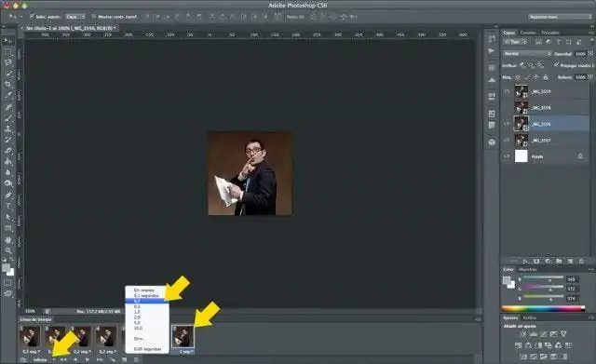Open last frame 1 seg. delay dropdown
The height and width of the screenshot is (364, 596).
point(186,352)
